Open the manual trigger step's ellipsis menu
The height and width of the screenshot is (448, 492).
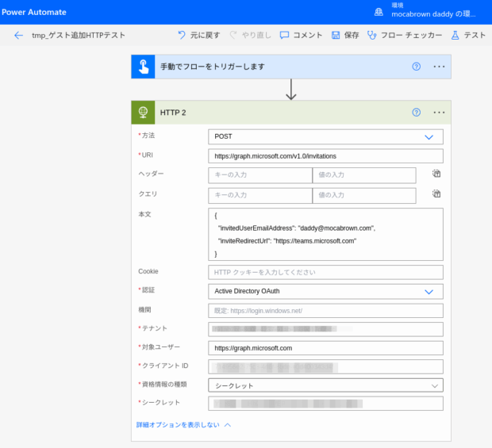click(x=439, y=67)
